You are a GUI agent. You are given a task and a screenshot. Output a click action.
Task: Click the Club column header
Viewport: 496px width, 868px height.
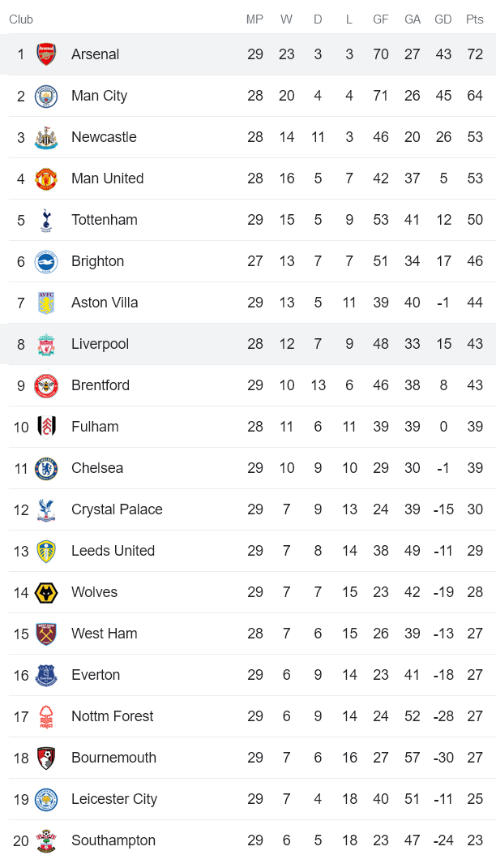click(21, 19)
